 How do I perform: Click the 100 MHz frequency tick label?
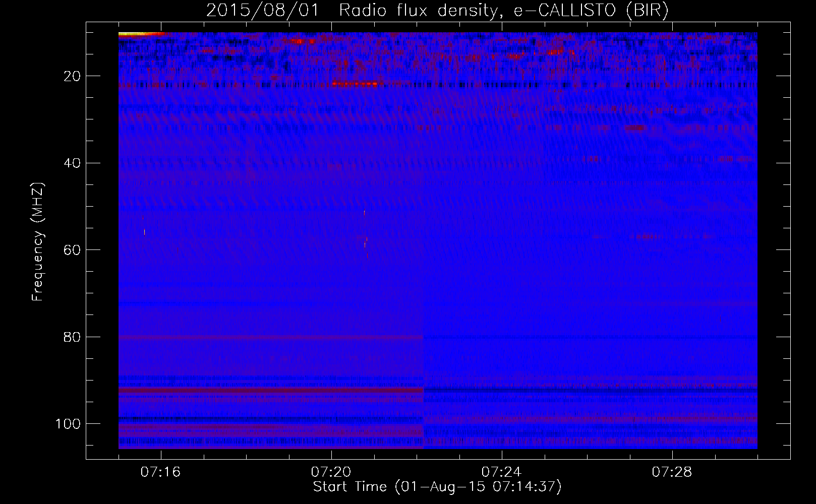point(68,424)
